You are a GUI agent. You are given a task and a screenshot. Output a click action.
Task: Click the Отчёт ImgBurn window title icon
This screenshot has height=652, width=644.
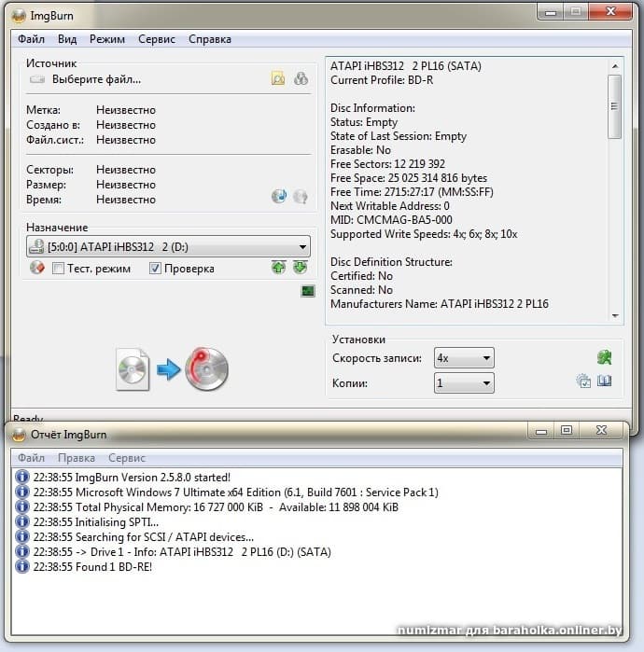tap(19, 435)
